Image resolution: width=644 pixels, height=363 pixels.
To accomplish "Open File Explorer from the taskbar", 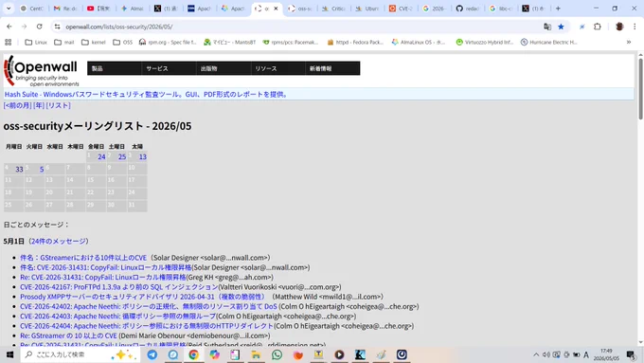I will pos(256,354).
